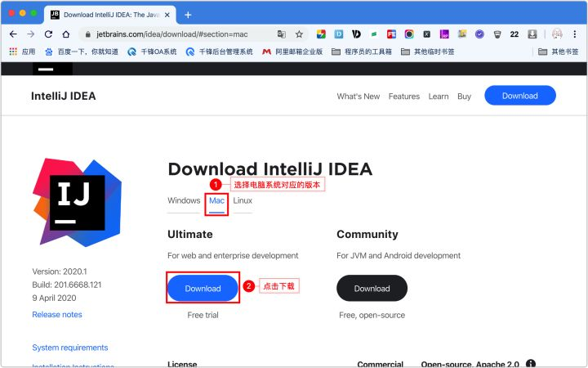Go back with the browser arrow

point(13,34)
